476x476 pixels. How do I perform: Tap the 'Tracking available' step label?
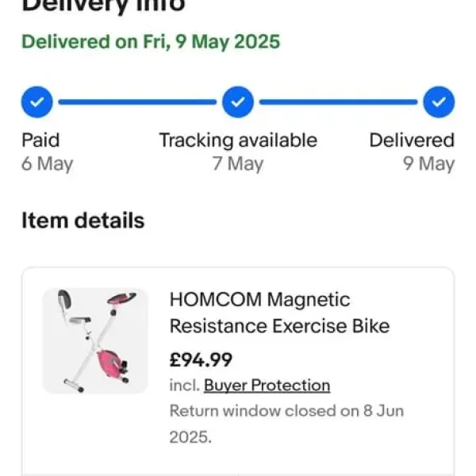coord(237,140)
